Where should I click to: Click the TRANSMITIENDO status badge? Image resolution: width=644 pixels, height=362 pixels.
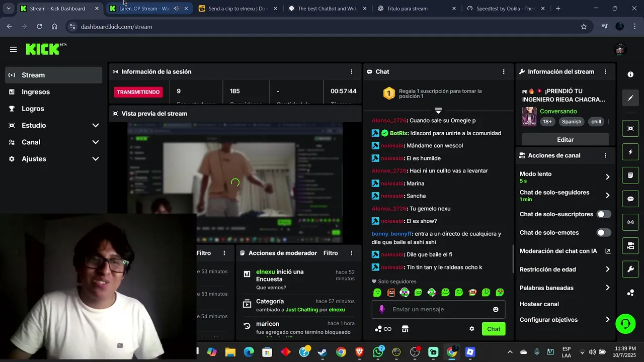(x=137, y=92)
